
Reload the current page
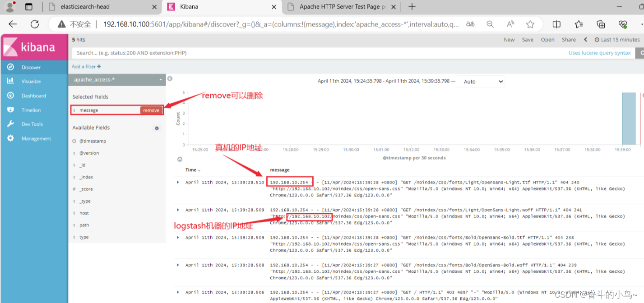coord(35,24)
